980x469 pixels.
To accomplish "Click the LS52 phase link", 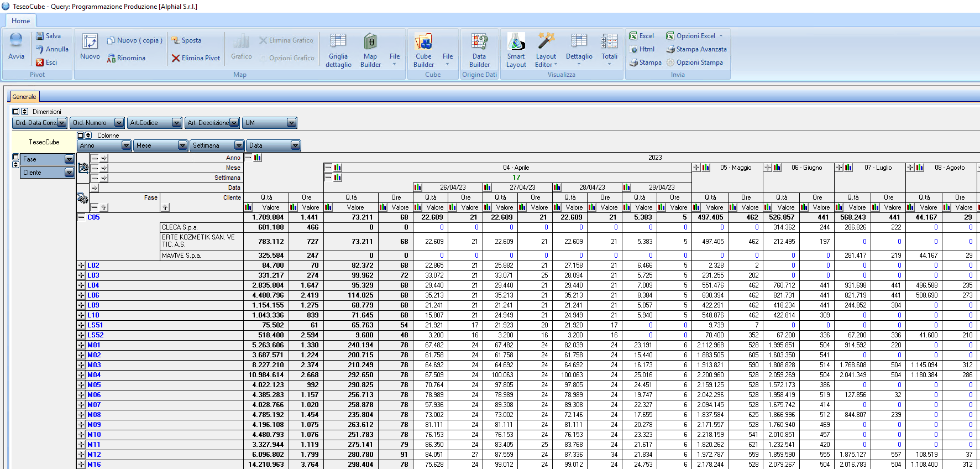I will coord(95,335).
